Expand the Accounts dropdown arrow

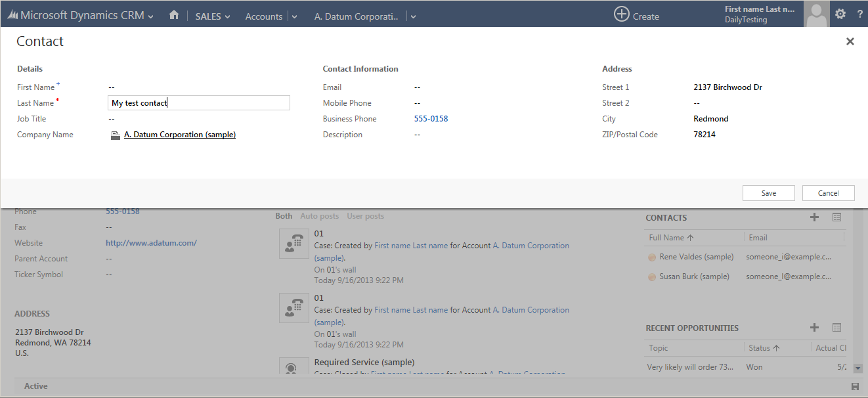pyautogui.click(x=294, y=16)
